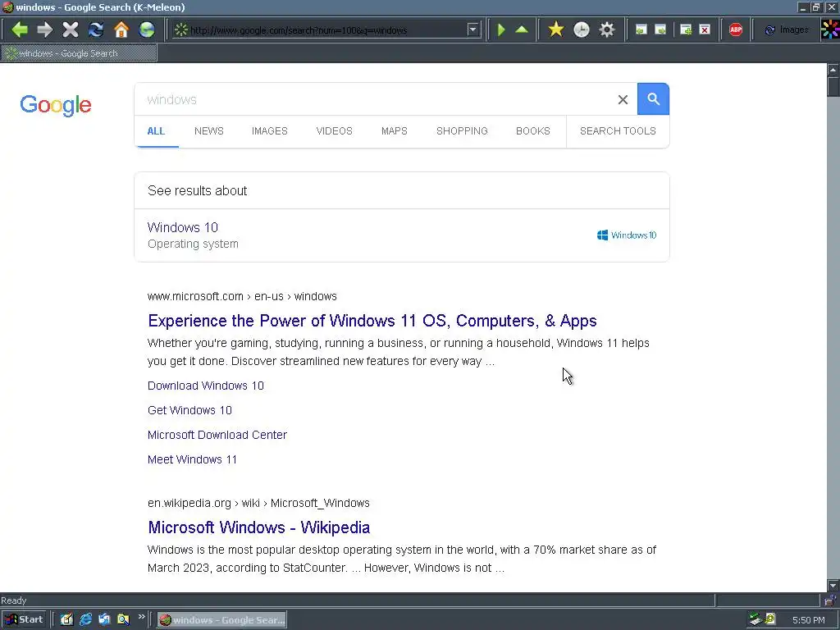Stop loading with the X toolbar icon
840x630 pixels.
point(71,30)
